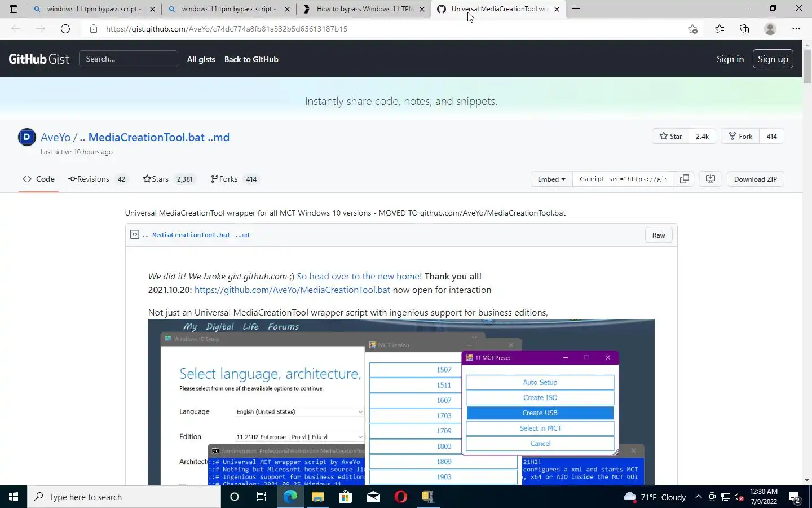This screenshot has width=812, height=508.
Task: Click the Sign up button
Action: tap(773, 59)
